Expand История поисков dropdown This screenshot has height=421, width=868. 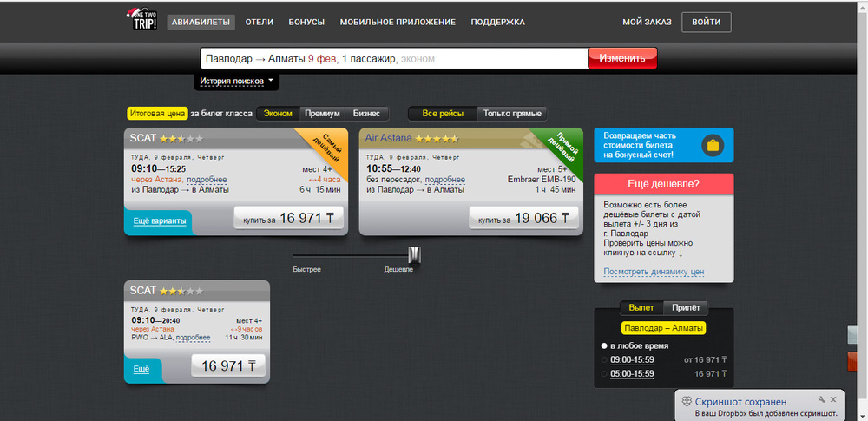237,81
